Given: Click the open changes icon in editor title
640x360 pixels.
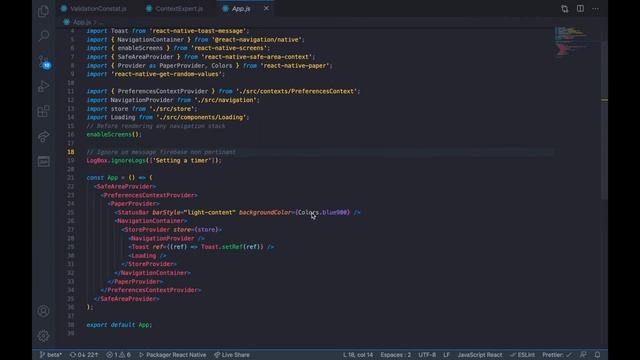Looking at the screenshot, I should click(564, 9).
